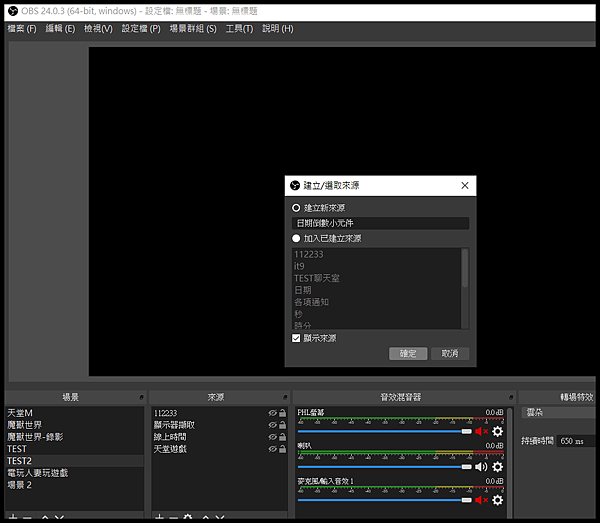Lock the 顯示器擷取 source
This screenshot has height=523, width=600.
[282, 425]
